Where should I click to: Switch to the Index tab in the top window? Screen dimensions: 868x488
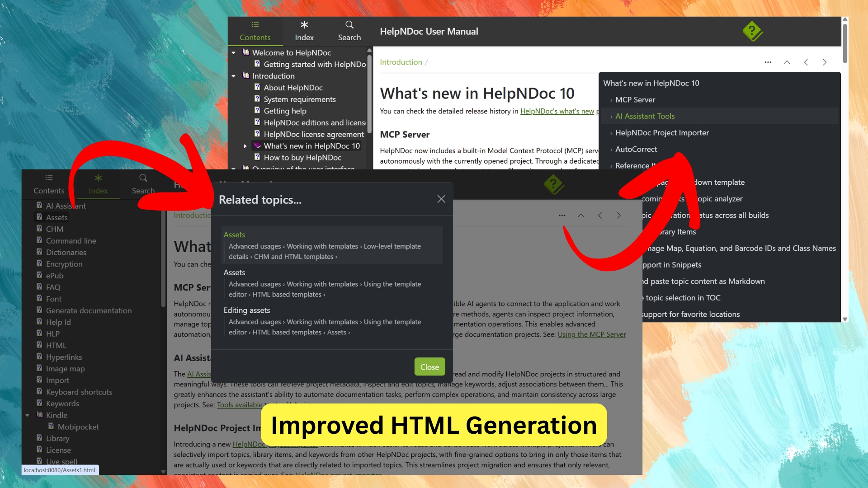pos(304,31)
